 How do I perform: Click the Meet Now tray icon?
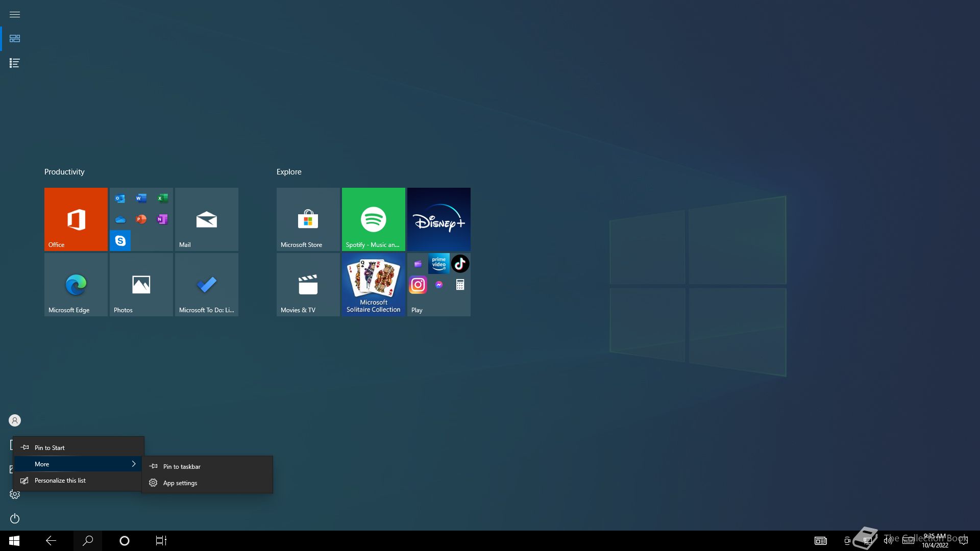[x=847, y=541]
